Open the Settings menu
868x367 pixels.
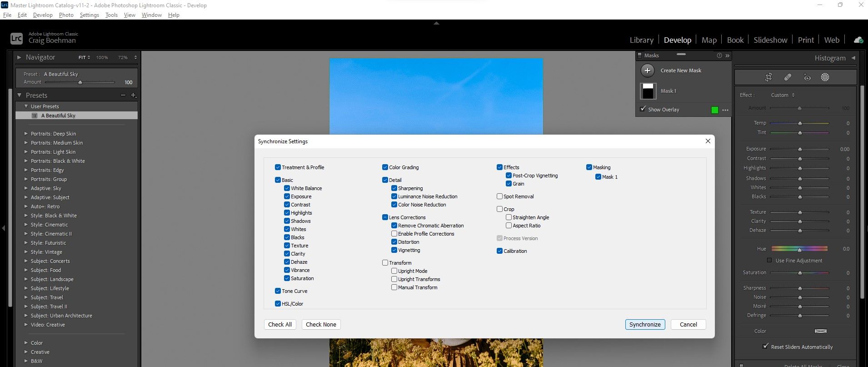click(89, 15)
